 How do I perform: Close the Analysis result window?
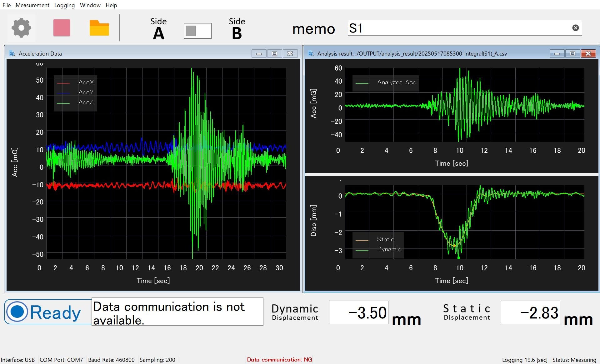[588, 53]
